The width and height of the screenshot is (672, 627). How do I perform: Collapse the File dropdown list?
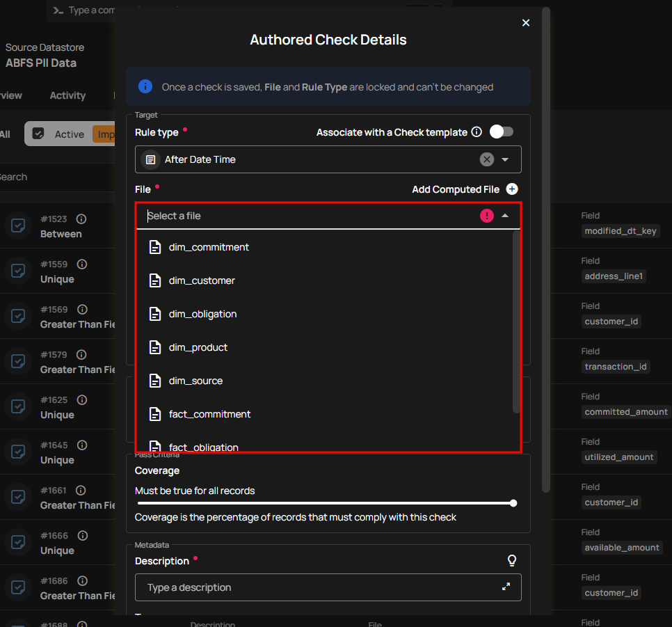[x=505, y=216]
